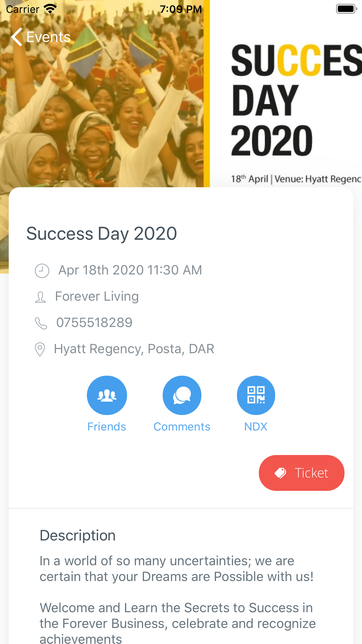The width and height of the screenshot is (362, 644).
Task: Tap the clock icon beside date
Action: tap(42, 270)
